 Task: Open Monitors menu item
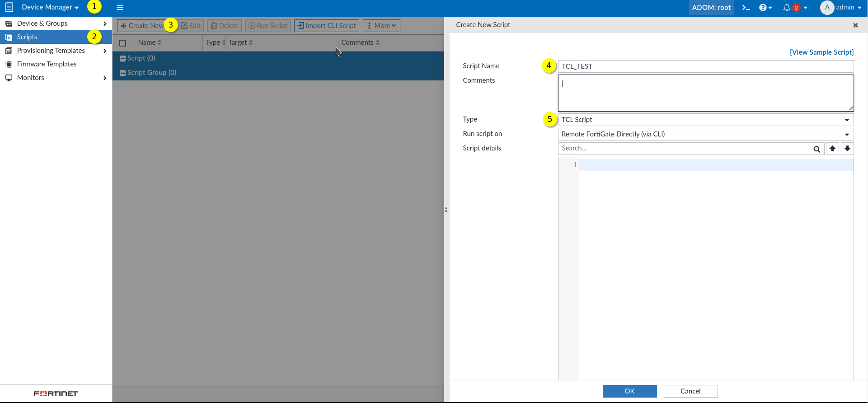click(x=56, y=78)
